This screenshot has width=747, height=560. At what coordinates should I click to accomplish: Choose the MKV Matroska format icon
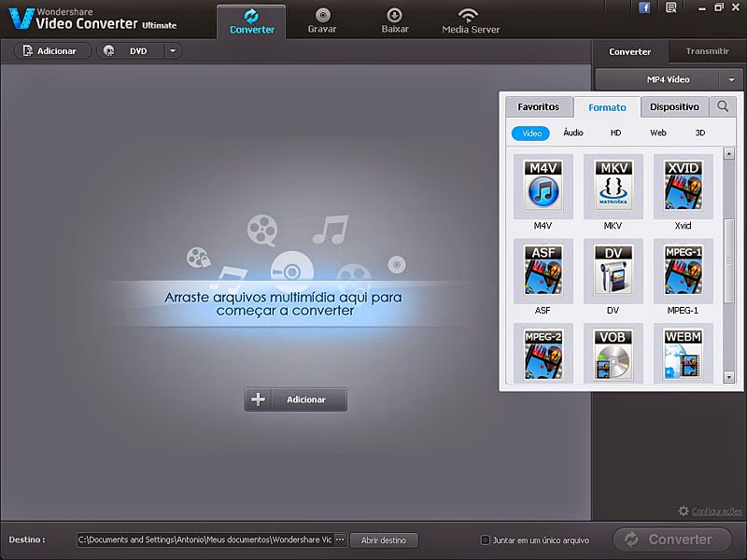tap(613, 186)
